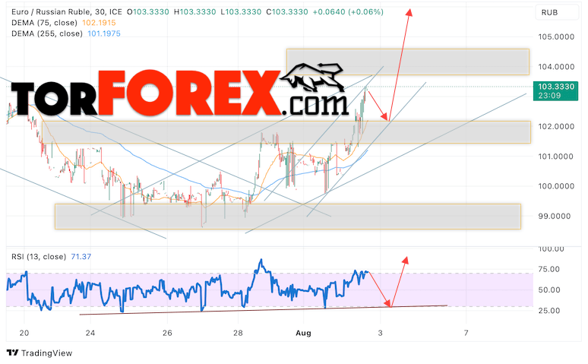The image size is (588, 364).
Task: Click the 102.0000 price axis label
Action: (556, 126)
